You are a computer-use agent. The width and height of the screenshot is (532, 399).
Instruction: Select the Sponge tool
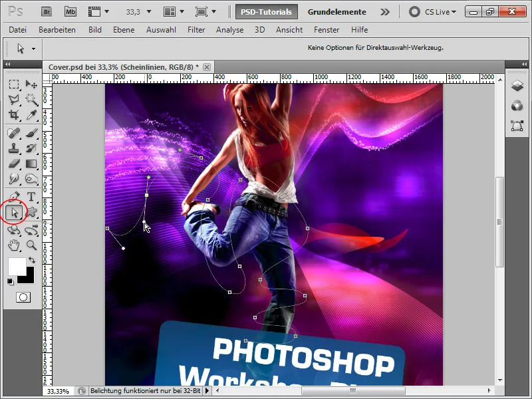[x=31, y=179]
